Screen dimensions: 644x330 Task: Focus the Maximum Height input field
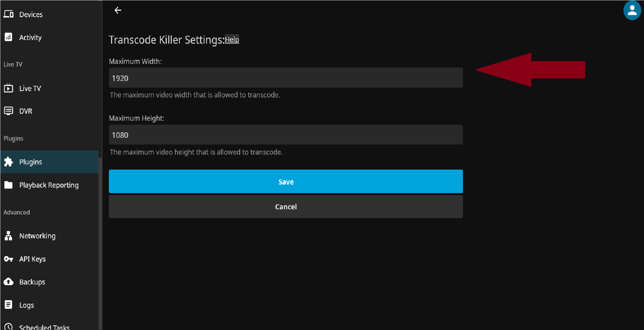tap(286, 135)
